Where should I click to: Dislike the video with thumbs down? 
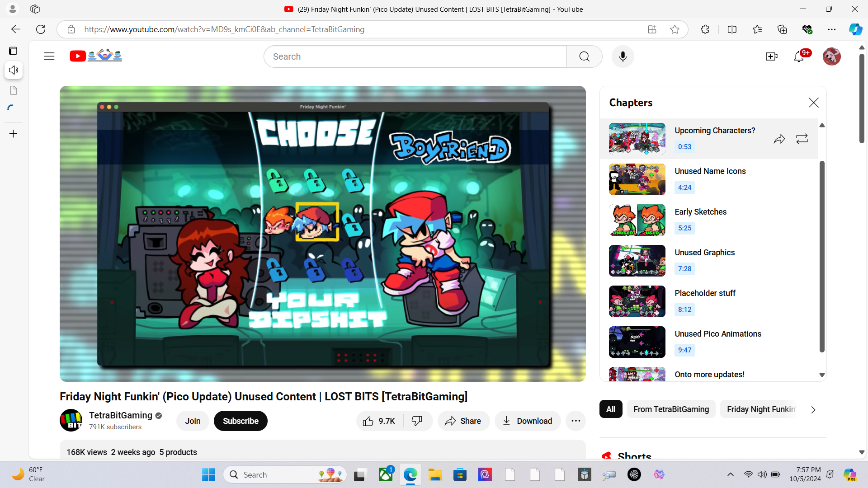417,421
